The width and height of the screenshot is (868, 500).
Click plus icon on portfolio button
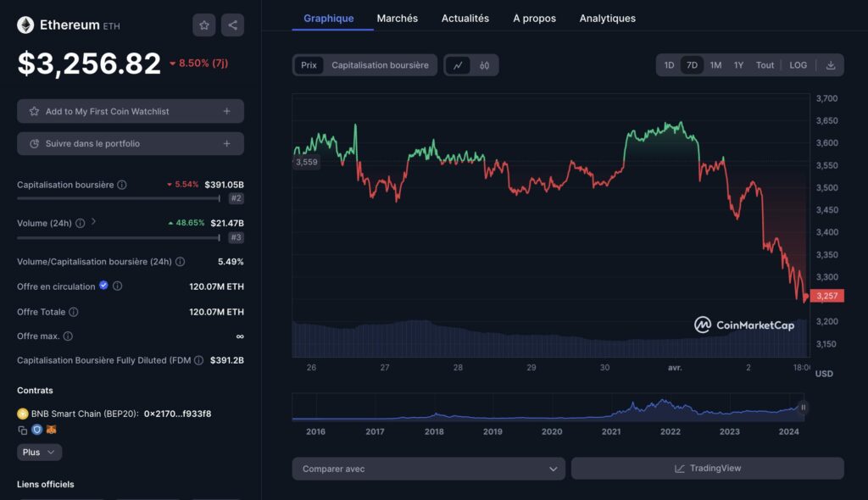227,143
